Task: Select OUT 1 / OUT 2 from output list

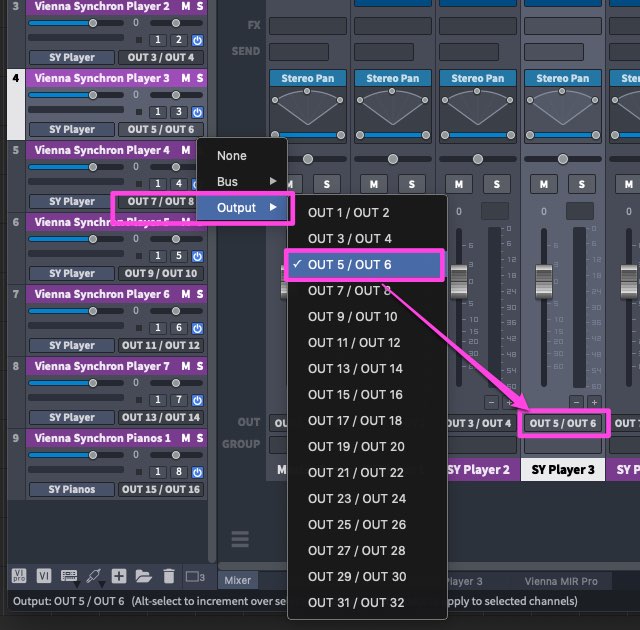Action: click(x=367, y=213)
